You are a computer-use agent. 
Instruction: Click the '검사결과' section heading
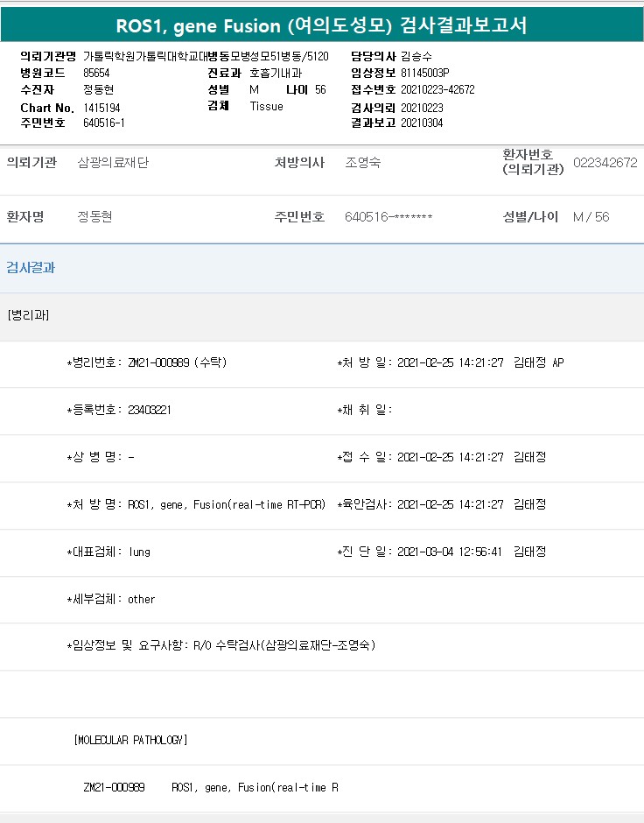point(31,268)
